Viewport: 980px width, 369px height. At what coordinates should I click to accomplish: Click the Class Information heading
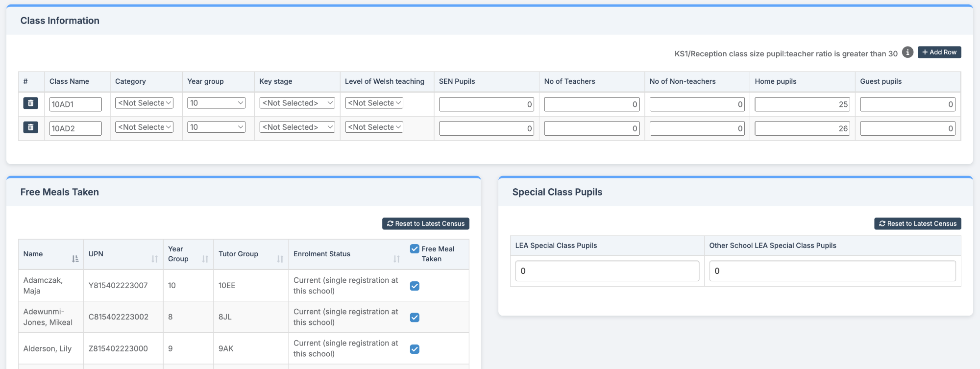[60, 21]
